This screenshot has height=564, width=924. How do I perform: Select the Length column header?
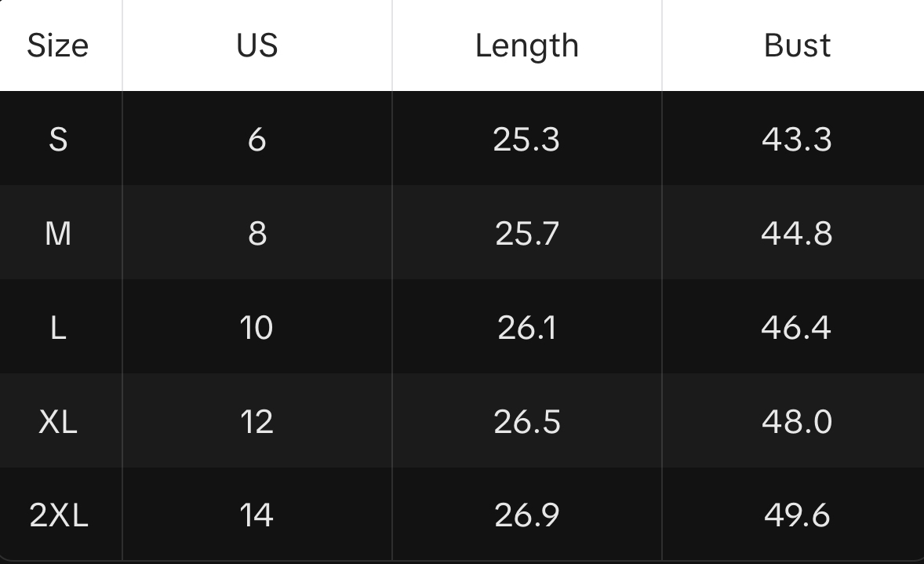[526, 45]
